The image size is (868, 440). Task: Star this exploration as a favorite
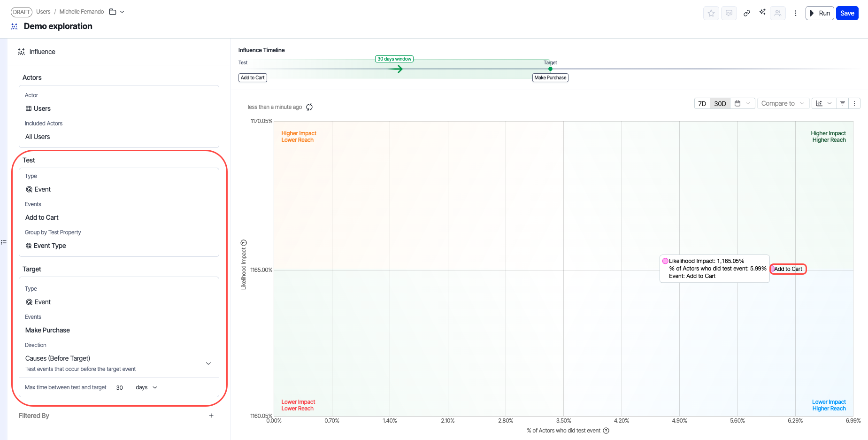[711, 13]
